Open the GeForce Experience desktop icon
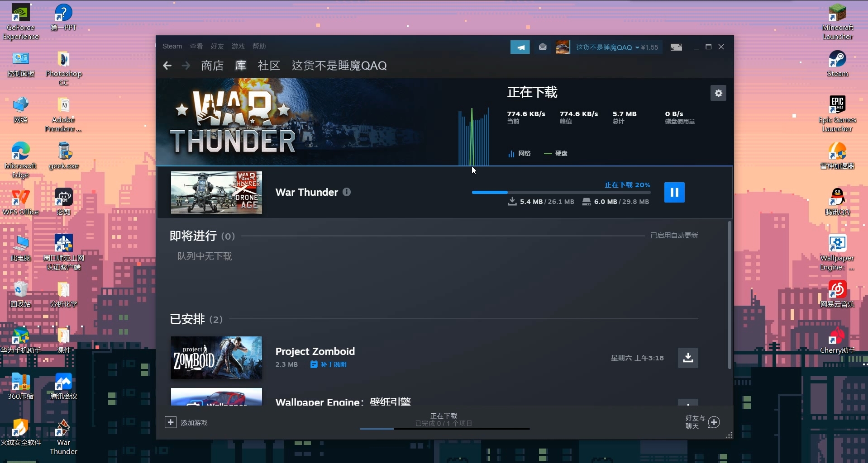 click(21, 22)
